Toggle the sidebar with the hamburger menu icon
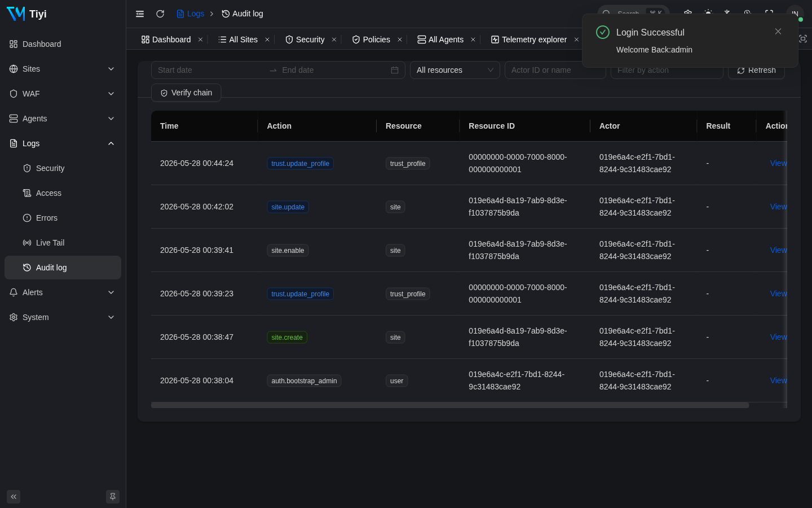Screen dimensions: 812x508 pos(140,14)
